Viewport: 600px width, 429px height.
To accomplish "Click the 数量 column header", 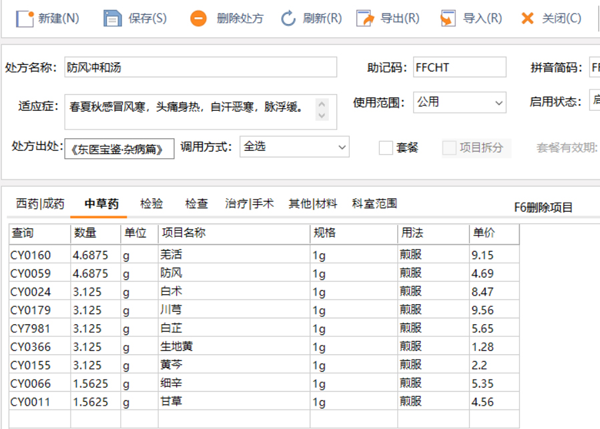I will tap(96, 233).
